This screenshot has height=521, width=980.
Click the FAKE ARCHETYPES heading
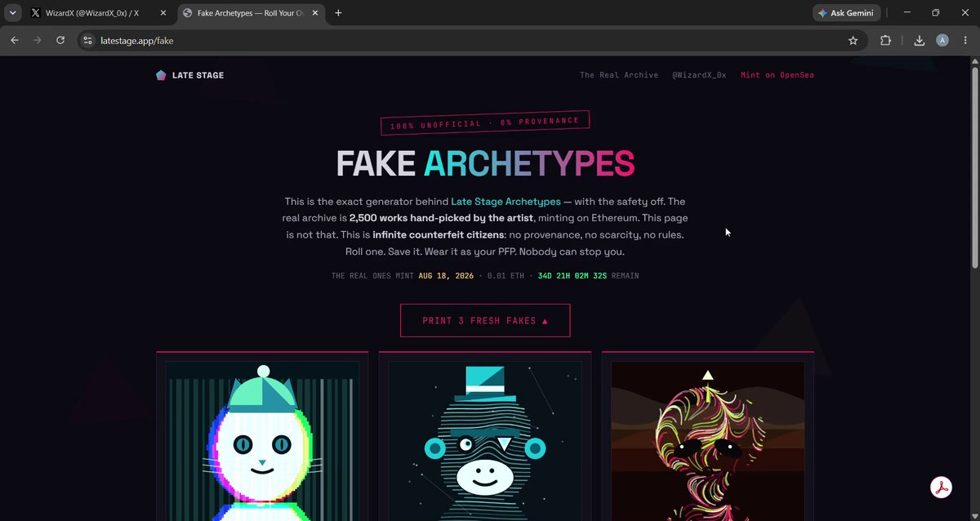[485, 163]
